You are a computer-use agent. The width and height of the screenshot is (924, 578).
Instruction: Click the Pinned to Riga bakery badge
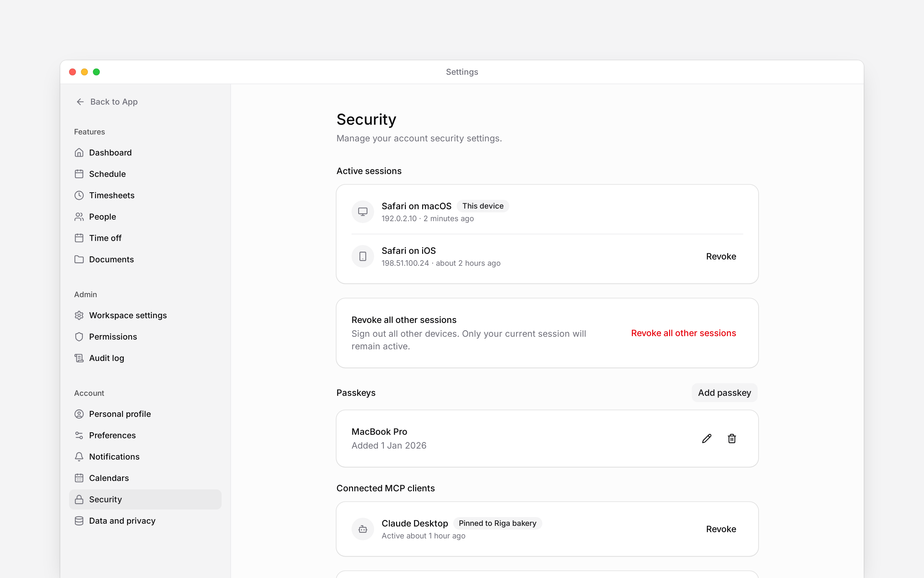(x=497, y=523)
